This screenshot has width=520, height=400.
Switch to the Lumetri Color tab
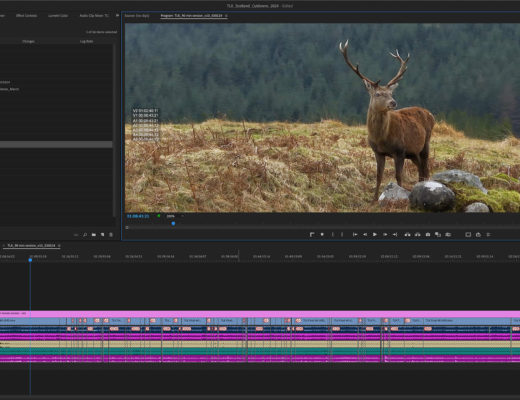[58, 16]
